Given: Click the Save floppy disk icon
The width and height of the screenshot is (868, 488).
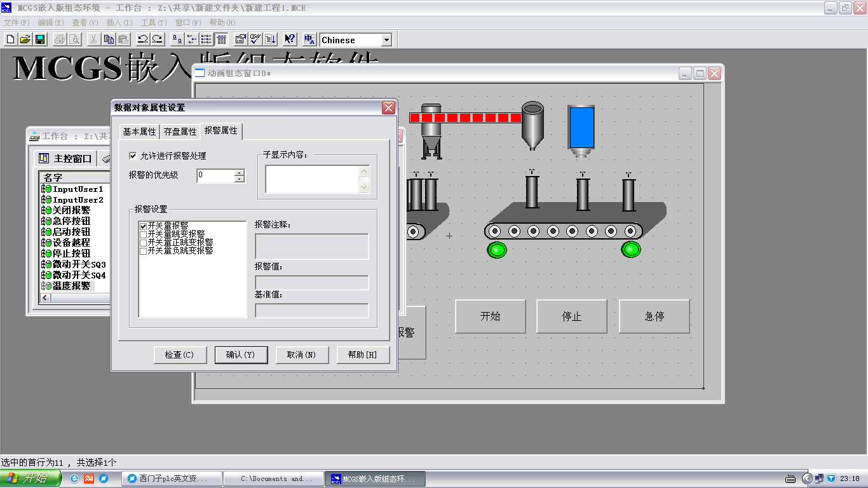Looking at the screenshot, I should [39, 39].
